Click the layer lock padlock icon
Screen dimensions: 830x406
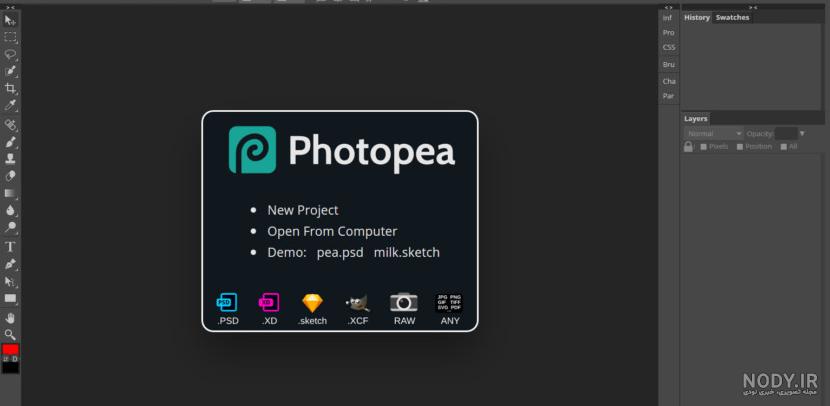(688, 147)
